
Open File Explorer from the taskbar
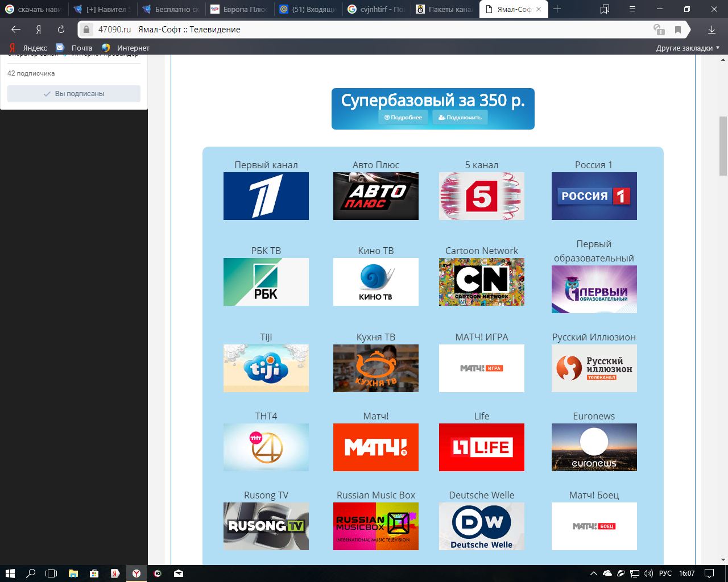point(73,573)
